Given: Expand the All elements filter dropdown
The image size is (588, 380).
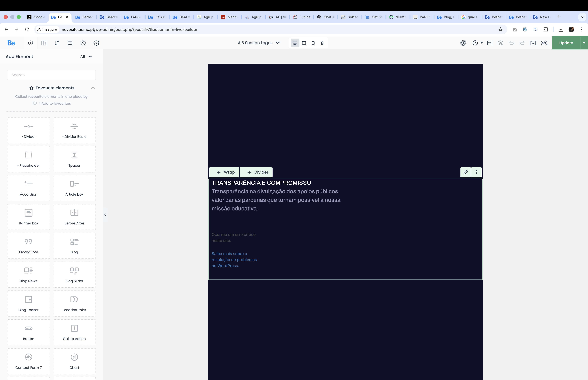Looking at the screenshot, I should pos(86,56).
